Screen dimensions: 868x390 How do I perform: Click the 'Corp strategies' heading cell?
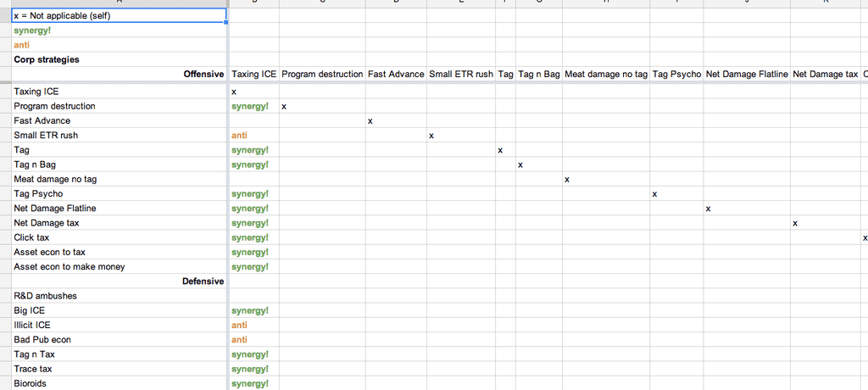tap(119, 60)
